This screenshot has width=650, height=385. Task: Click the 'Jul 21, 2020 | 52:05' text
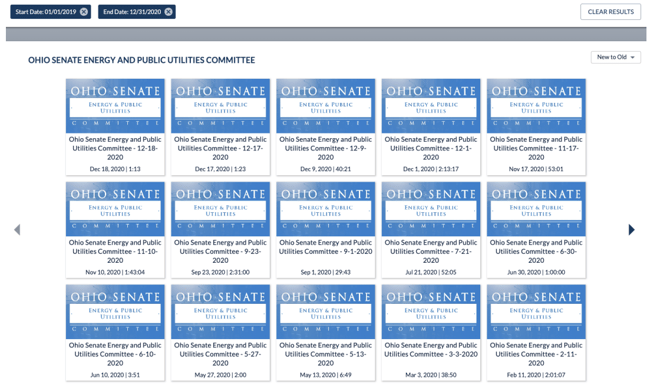[431, 272]
